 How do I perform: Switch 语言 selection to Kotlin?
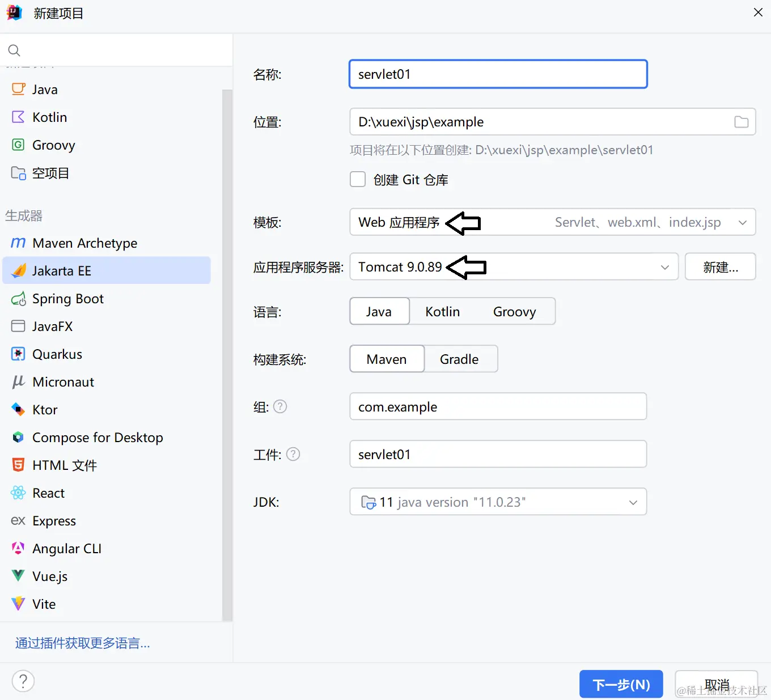[442, 311]
